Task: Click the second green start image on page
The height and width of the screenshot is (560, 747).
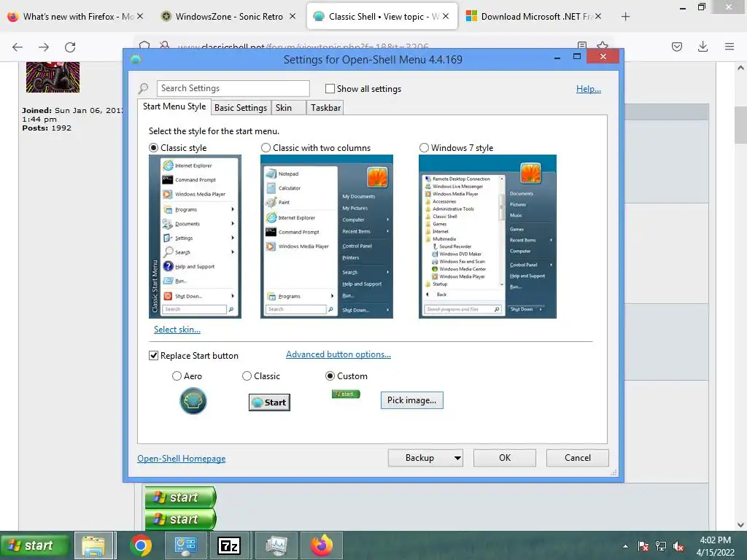Action: pos(181,519)
